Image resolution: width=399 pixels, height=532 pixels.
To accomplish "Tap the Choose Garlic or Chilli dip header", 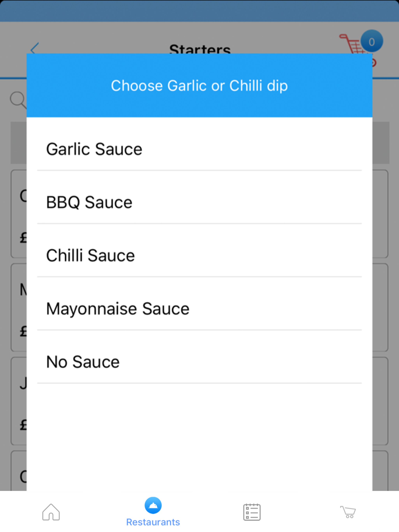I will coord(199,86).
